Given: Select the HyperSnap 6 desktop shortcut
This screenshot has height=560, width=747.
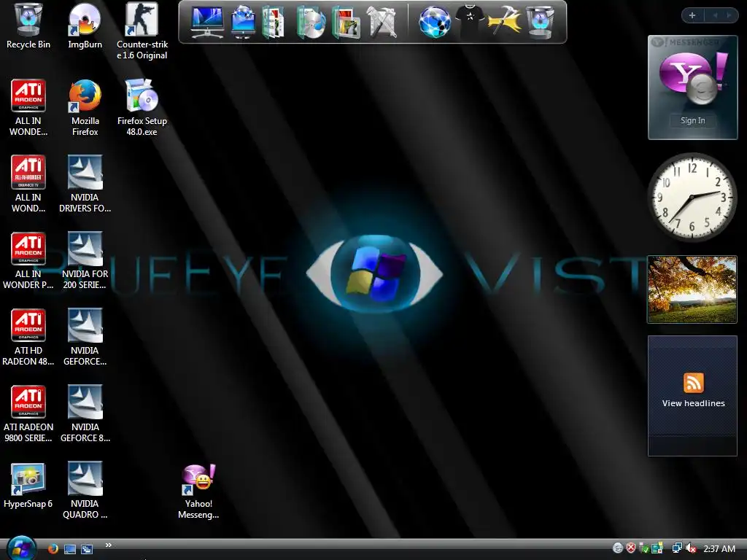Looking at the screenshot, I should tap(28, 486).
